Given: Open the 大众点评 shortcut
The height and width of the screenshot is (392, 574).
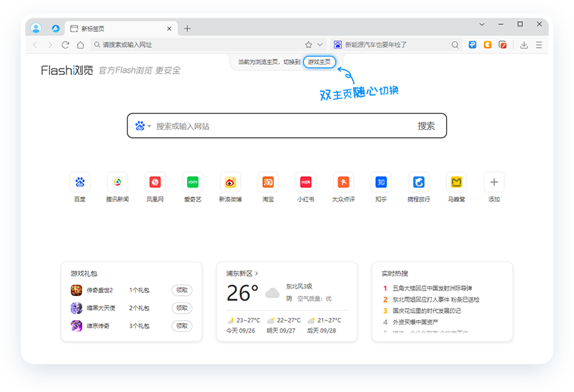Looking at the screenshot, I should point(344,187).
